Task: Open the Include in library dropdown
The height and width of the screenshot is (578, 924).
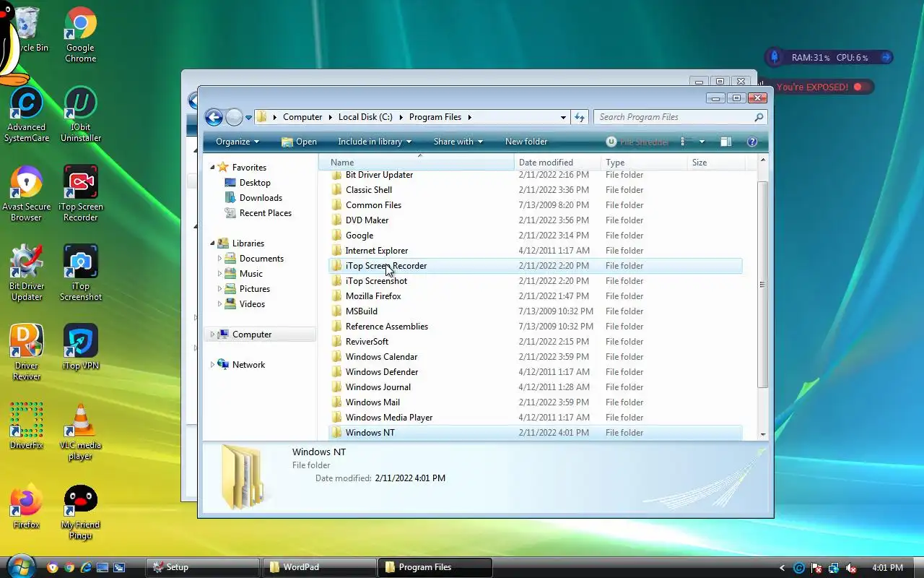Action: point(375,142)
